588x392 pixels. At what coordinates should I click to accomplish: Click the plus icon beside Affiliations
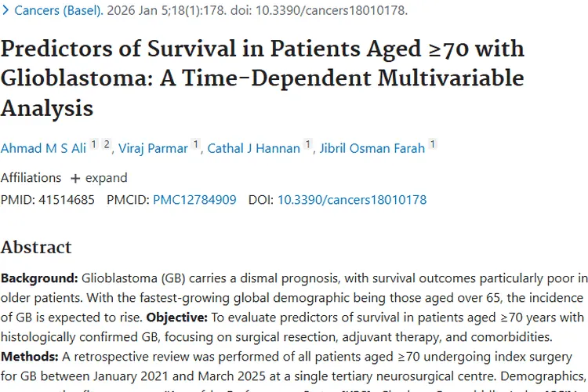pyautogui.click(x=75, y=178)
